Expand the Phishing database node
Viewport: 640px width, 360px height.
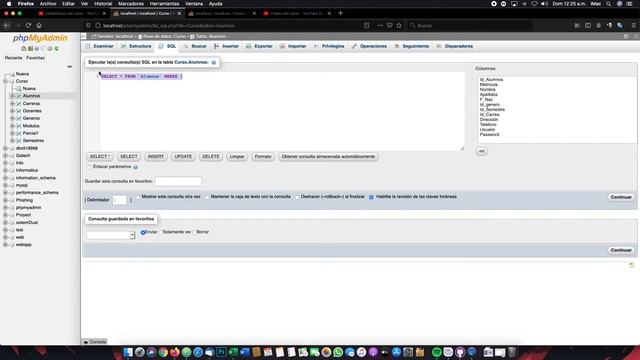5,200
